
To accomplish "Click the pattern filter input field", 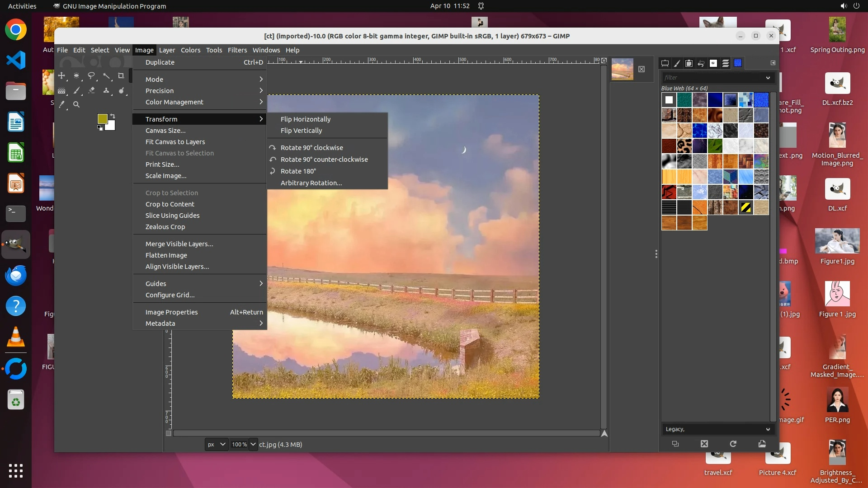I will pos(713,78).
